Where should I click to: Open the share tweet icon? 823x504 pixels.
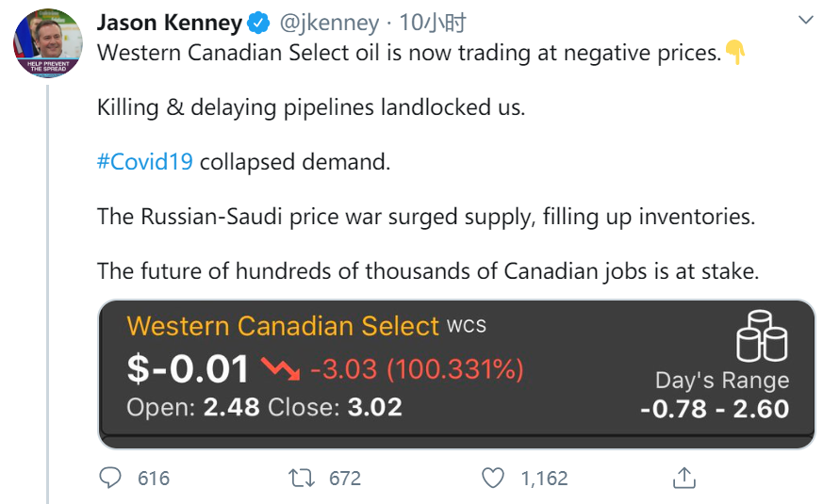click(683, 478)
